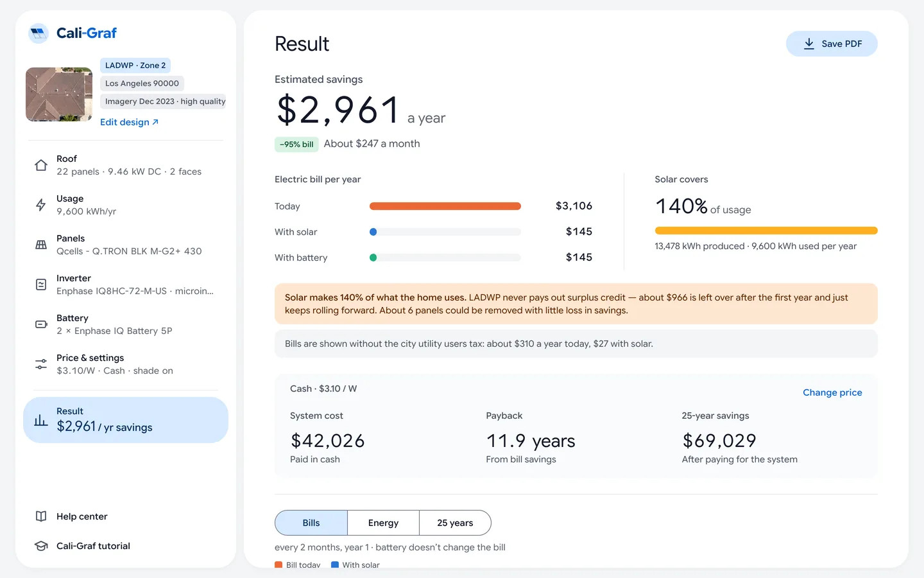The width and height of the screenshot is (924, 578).
Task: Select '2 × Enphase IQ Battery 5P' text
Action: 114,331
